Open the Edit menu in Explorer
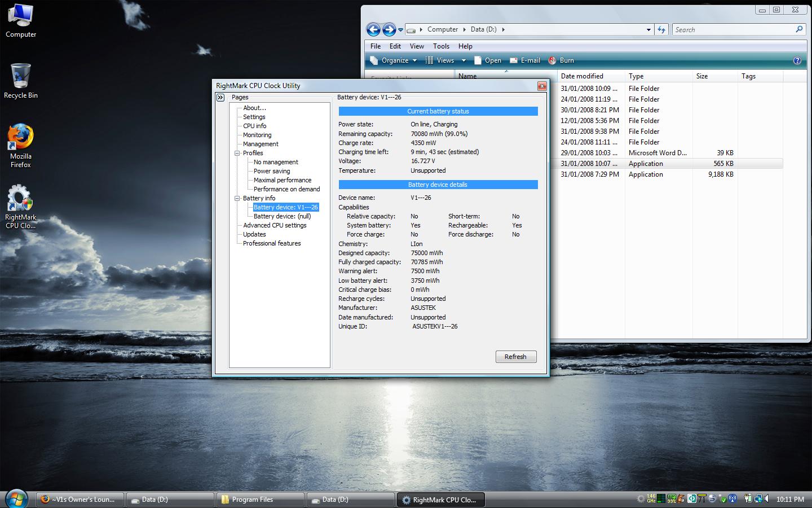The width and height of the screenshot is (812, 508). [x=395, y=46]
